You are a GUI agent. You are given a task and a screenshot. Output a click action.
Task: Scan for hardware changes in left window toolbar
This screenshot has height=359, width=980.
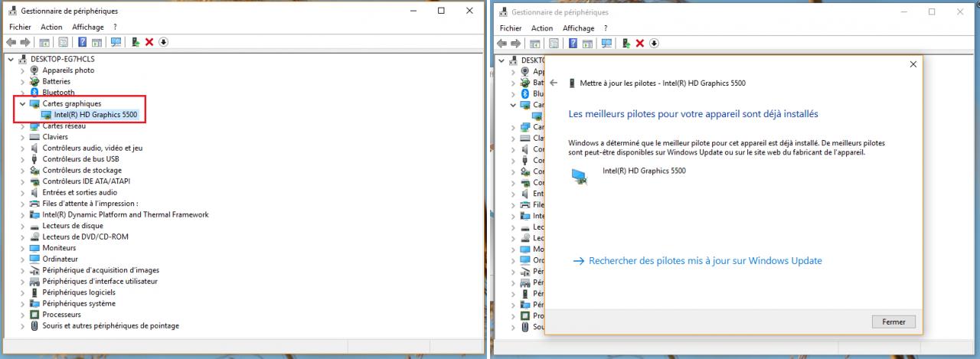[116, 42]
